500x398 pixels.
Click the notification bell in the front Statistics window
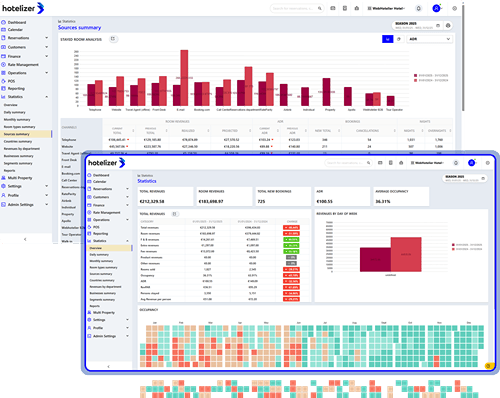456,163
